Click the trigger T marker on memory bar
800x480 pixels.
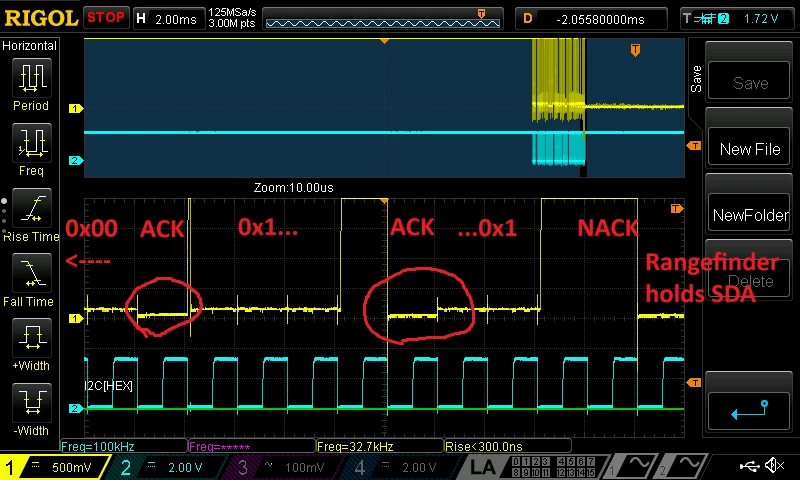[481, 14]
